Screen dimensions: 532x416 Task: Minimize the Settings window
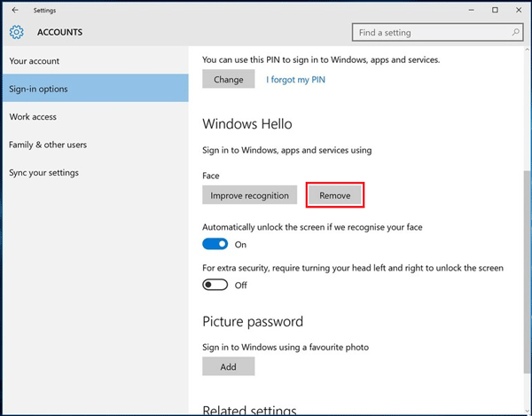pos(472,10)
